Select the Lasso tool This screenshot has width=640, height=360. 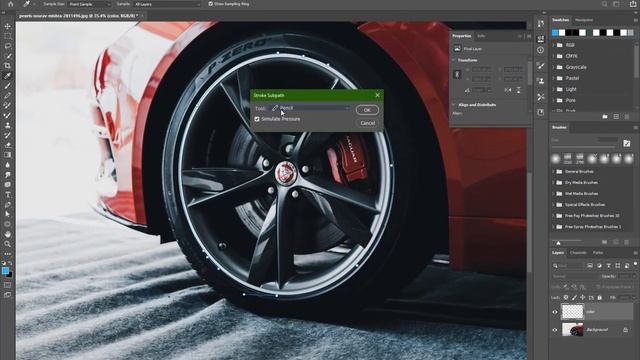(7, 46)
